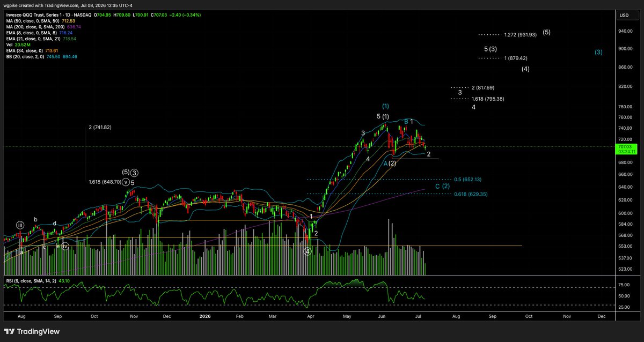Click the open value O704.95
Viewport: 644px width, 342px height.
click(x=103, y=16)
